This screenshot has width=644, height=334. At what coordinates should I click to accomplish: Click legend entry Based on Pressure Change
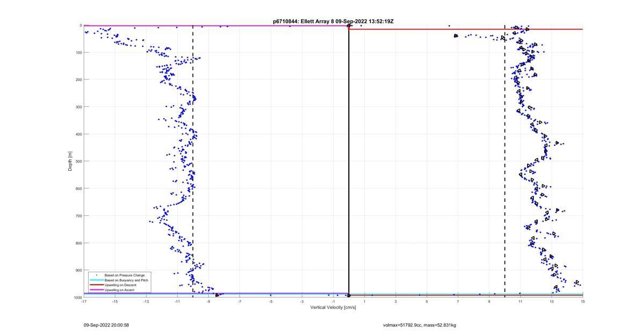(x=125, y=275)
